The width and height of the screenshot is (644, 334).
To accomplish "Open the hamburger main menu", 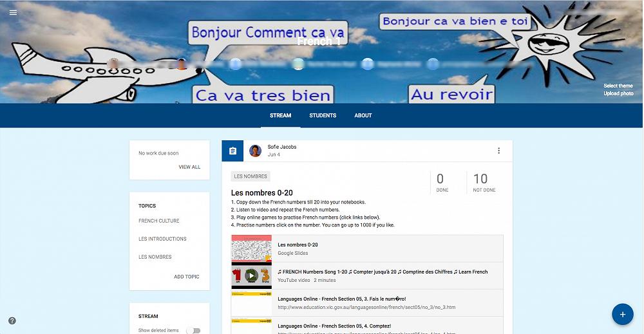I will (13, 12).
